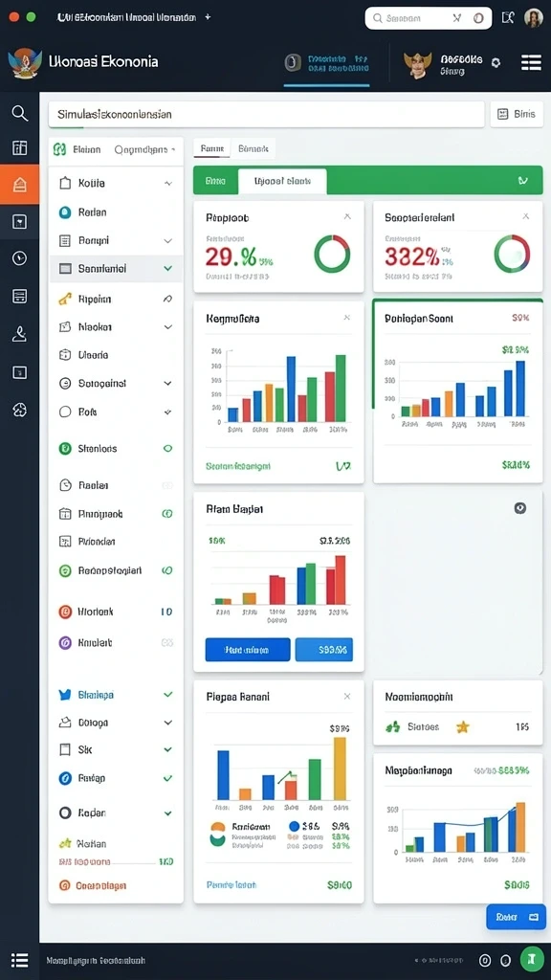Open the hamburger menu in the header
Image resolution: width=551 pixels, height=980 pixels.
[530, 62]
